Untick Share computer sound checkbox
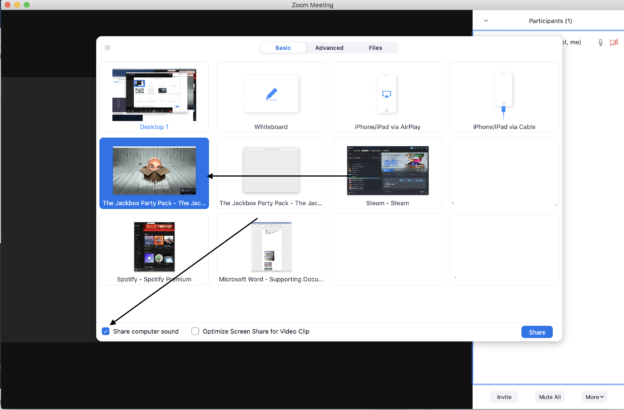 click(x=105, y=331)
